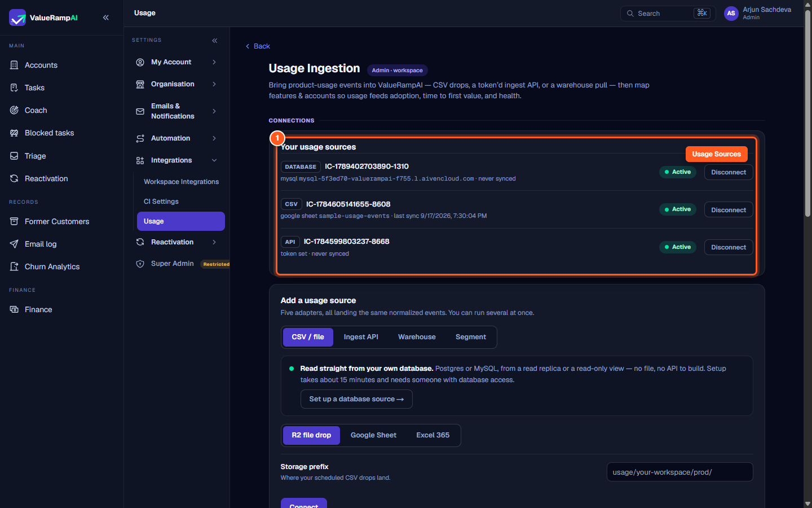Click the Reactivation icon in Settings panel
The image size is (812, 508).
(x=140, y=242)
